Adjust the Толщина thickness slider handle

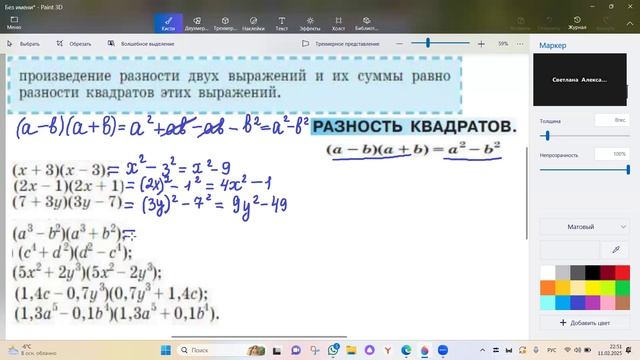point(547,136)
